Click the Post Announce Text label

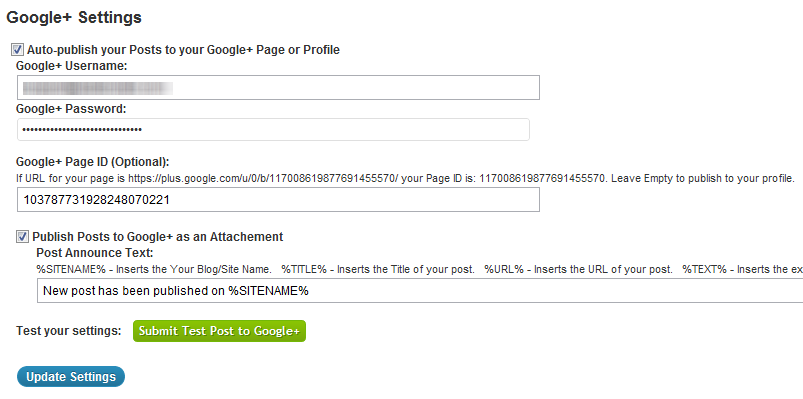click(95, 253)
